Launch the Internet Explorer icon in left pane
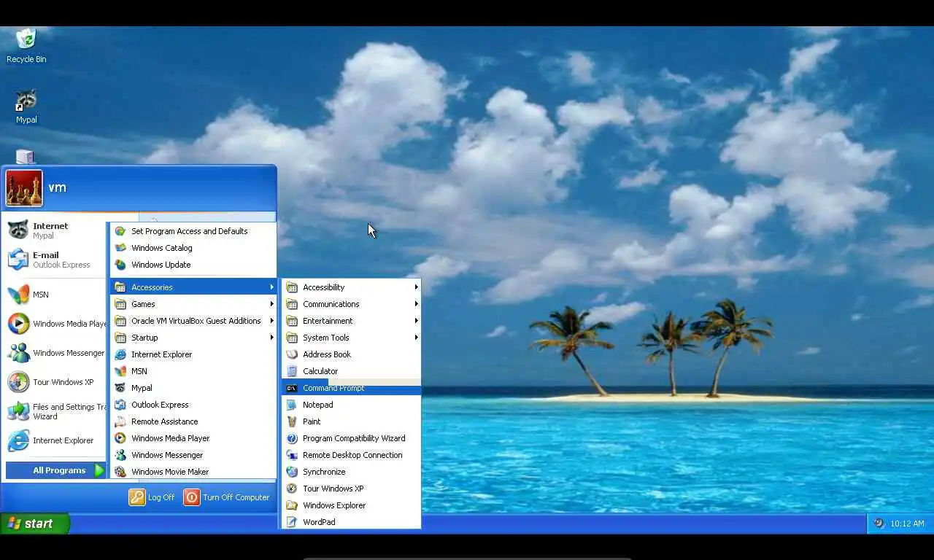This screenshot has height=560, width=934. (x=18, y=440)
